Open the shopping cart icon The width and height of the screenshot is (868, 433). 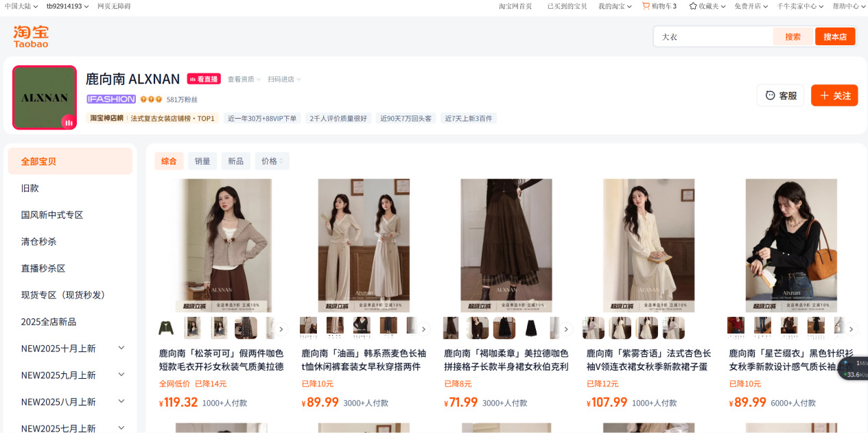pyautogui.click(x=646, y=5)
